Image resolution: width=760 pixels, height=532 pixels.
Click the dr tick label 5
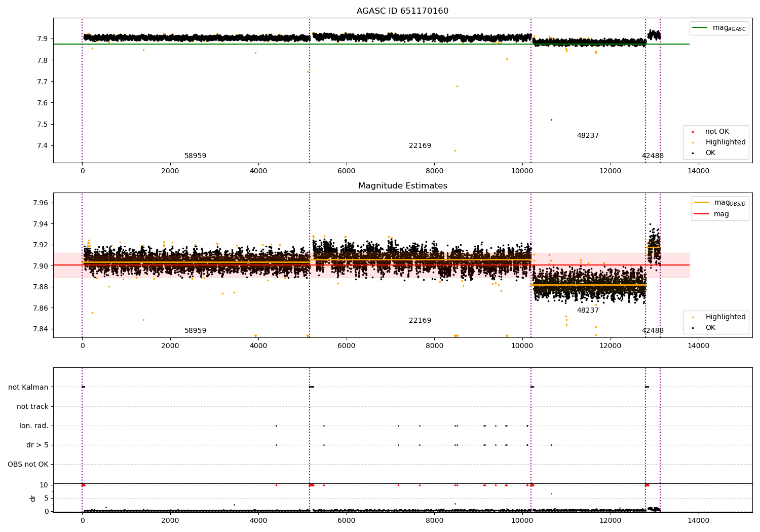point(46,499)
